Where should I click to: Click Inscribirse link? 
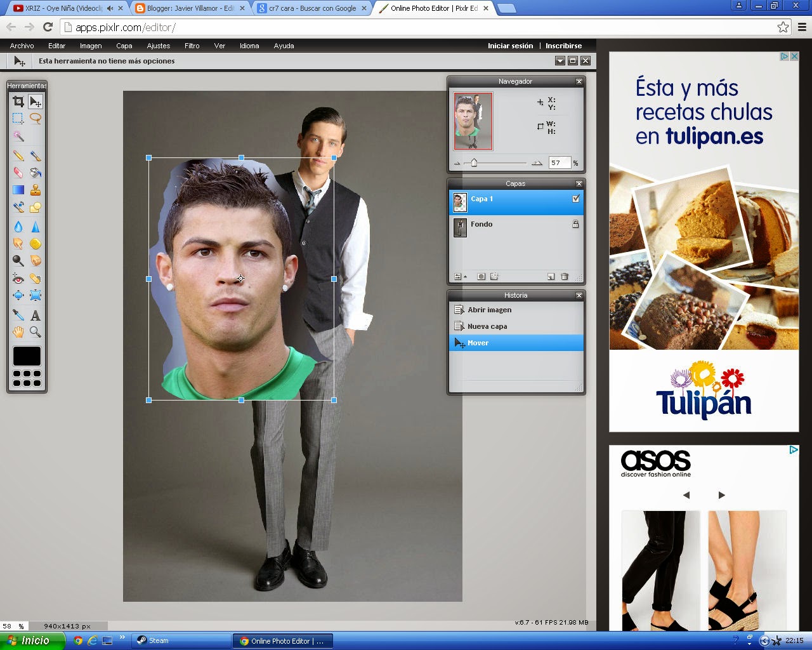pyautogui.click(x=563, y=46)
